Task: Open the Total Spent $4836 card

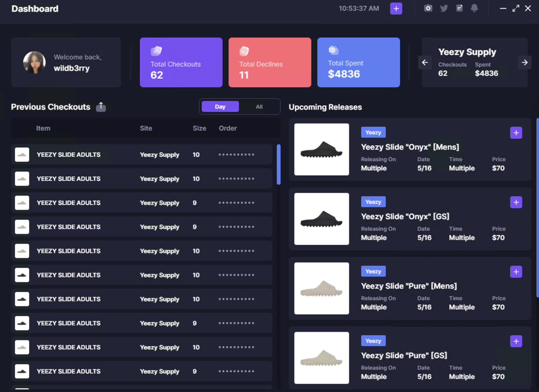Action: tap(359, 62)
